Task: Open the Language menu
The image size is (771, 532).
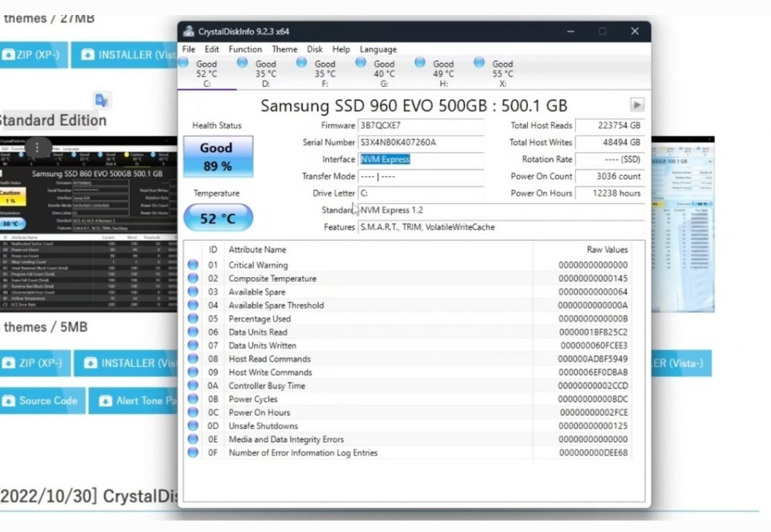Action: coord(378,49)
